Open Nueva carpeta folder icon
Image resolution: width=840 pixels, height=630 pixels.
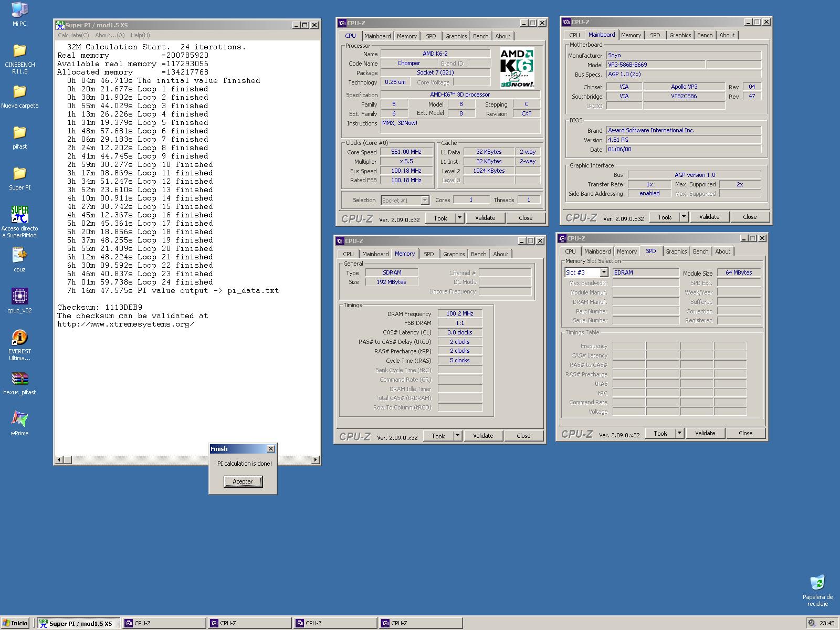pyautogui.click(x=19, y=91)
